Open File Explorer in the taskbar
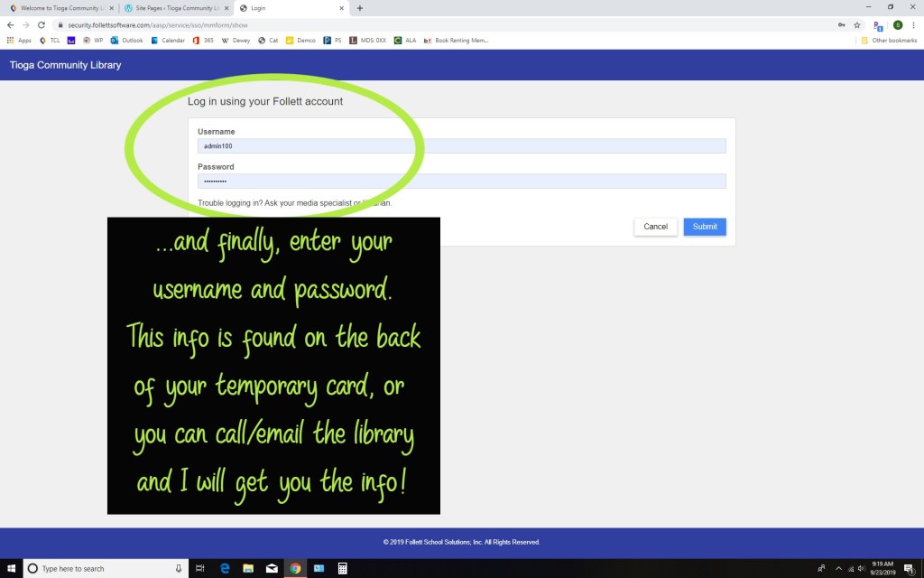 pos(248,568)
